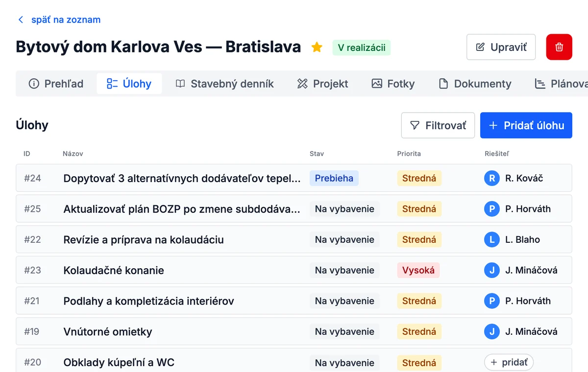Image resolution: width=588 pixels, height=372 pixels.
Task: Toggle the yellow favorite star
Action: [317, 47]
